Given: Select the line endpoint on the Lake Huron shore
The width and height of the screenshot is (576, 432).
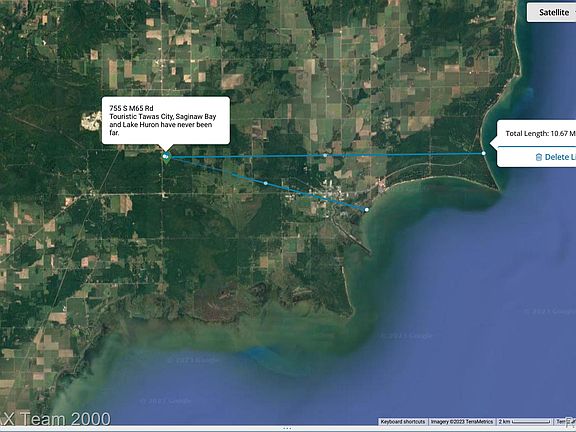Looking at the screenshot, I should click(x=483, y=153).
